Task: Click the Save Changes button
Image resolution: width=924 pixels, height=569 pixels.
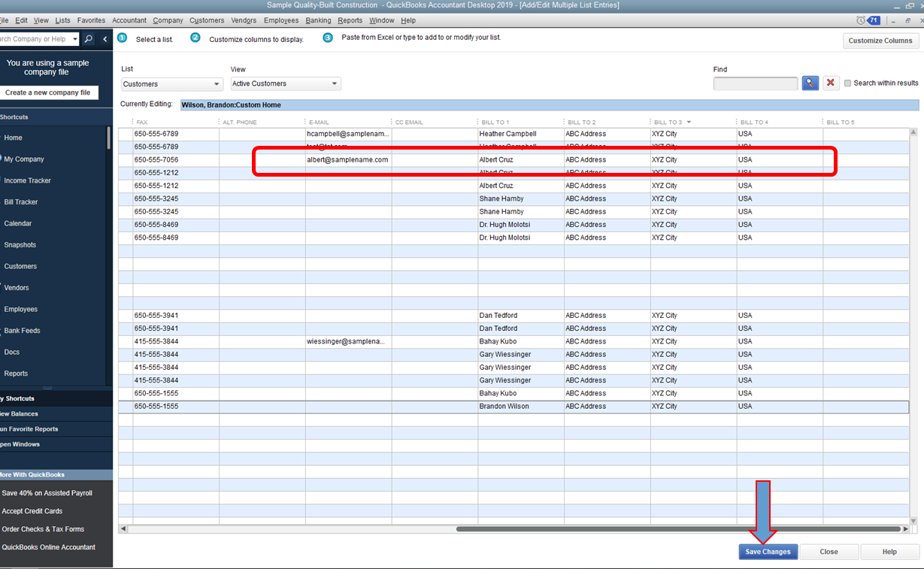Action: 768,552
